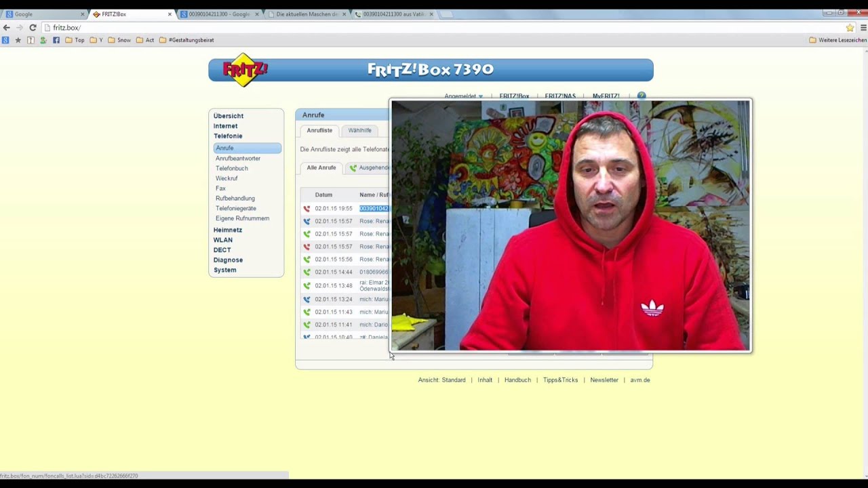The image size is (868, 488).
Task: Select the Alle Anrufe filter tab
Action: (321, 167)
